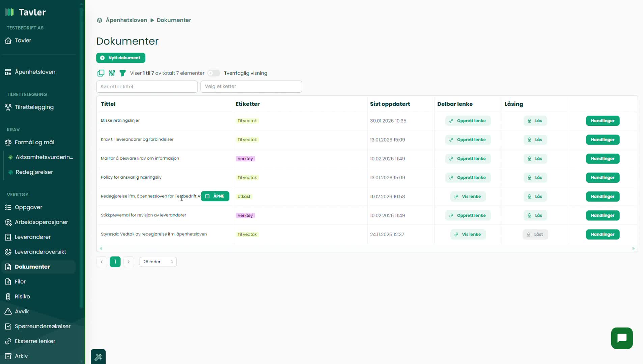The height and width of the screenshot is (364, 643).
Task: Click the layers icon in the breadcrumb
Action: [x=100, y=20]
